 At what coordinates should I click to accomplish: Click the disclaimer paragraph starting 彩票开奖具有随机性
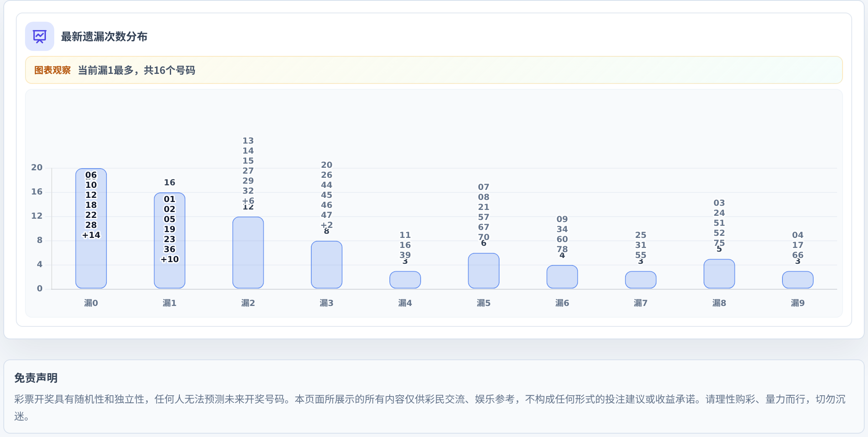coord(430,408)
